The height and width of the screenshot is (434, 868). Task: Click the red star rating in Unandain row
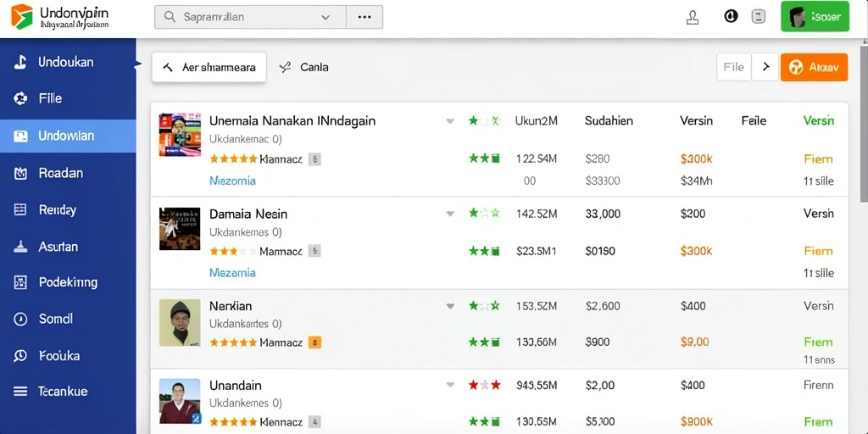point(484,385)
